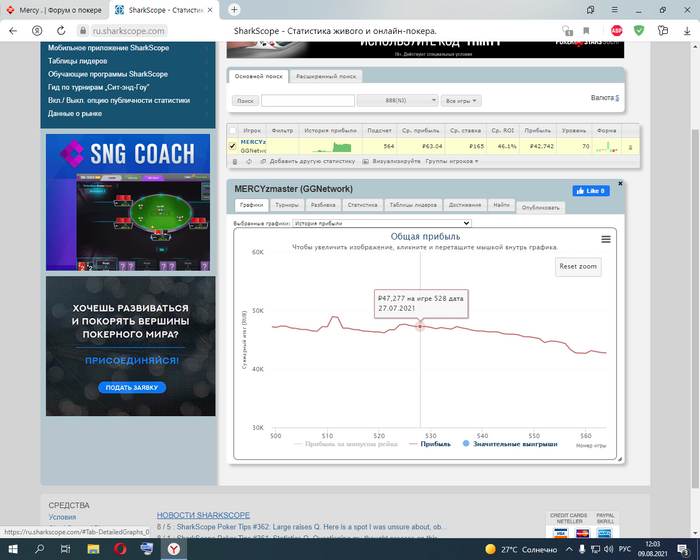Open the История прибыли graph selector

pyautogui.click(x=382, y=223)
